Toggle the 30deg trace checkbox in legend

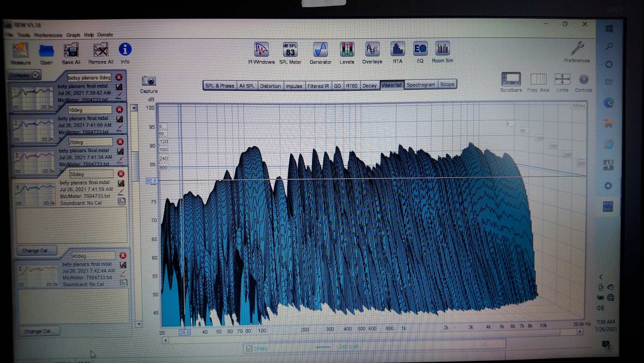tap(249, 348)
